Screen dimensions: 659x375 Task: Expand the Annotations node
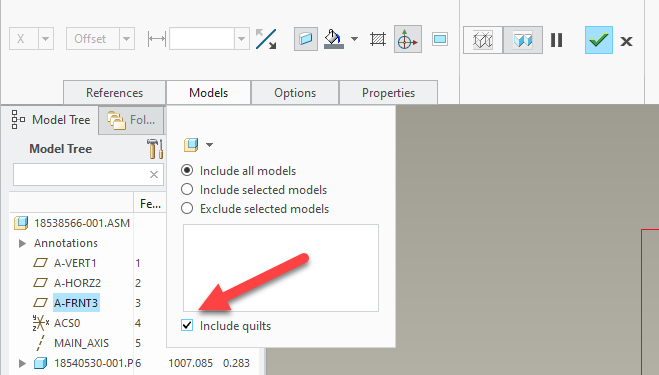[22, 243]
